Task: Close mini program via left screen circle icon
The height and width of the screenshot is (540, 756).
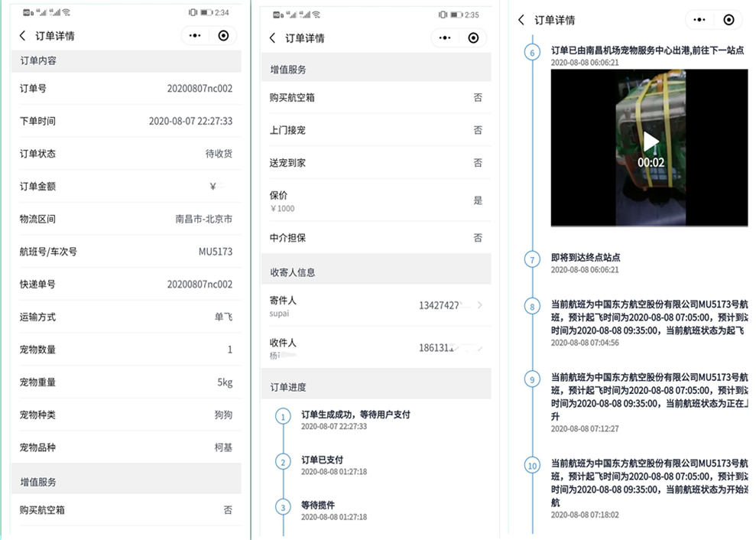Action: [223, 36]
